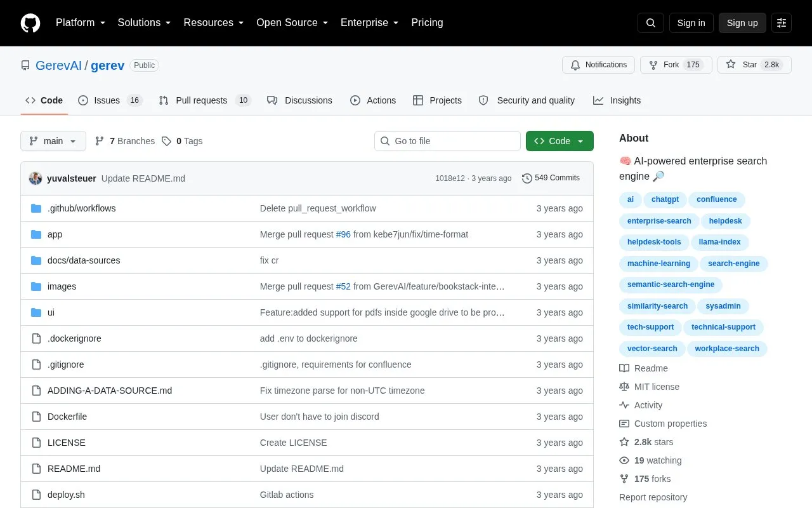
Task: Select the chatgpt topic tag
Action: tap(665, 199)
